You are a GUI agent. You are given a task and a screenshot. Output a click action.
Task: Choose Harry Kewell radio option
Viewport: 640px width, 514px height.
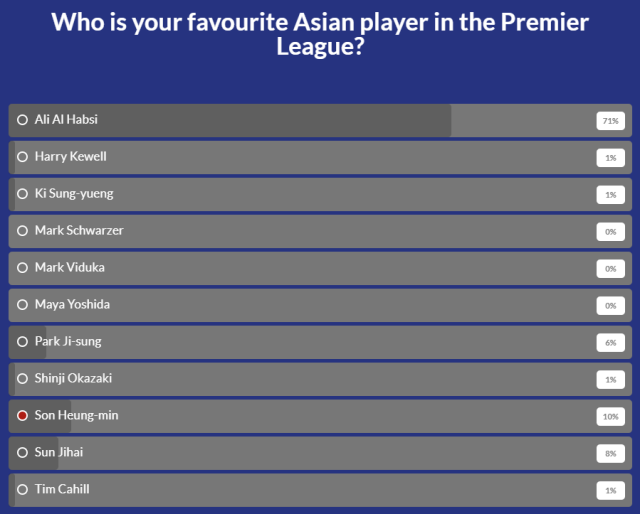pyautogui.click(x=22, y=157)
